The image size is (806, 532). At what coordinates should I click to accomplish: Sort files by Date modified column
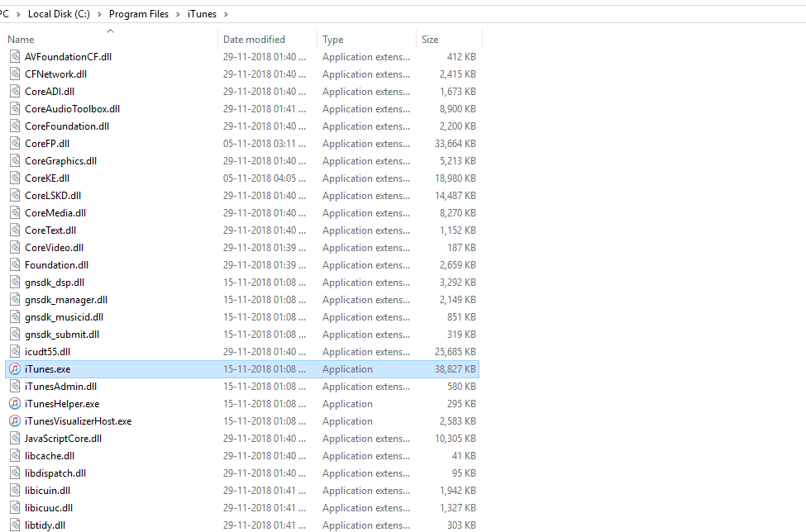[x=267, y=39]
